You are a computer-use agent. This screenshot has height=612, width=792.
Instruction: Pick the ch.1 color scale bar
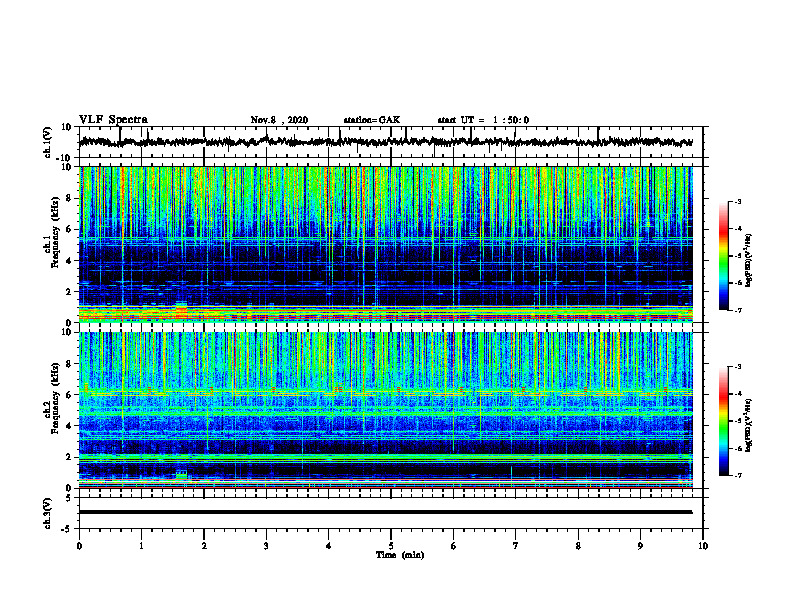723,255
